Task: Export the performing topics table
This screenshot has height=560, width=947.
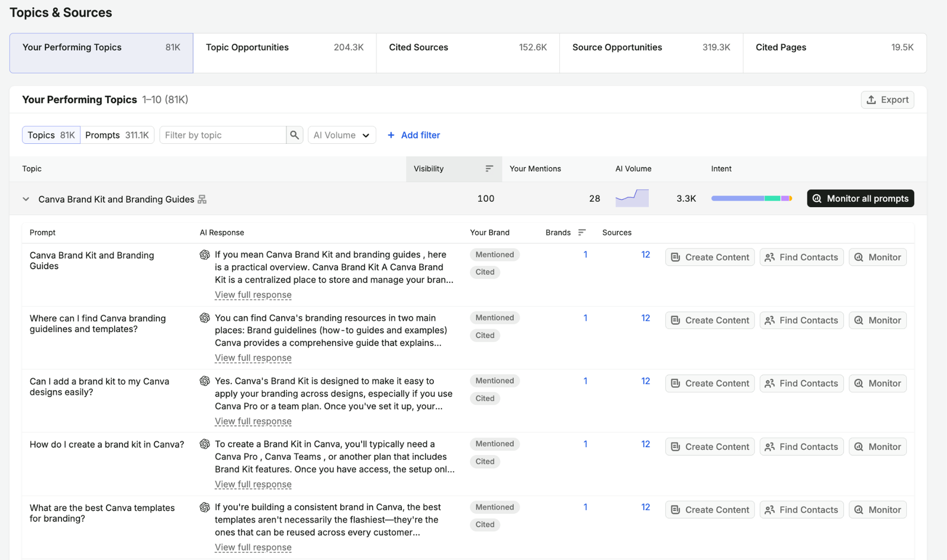Action: point(887,100)
